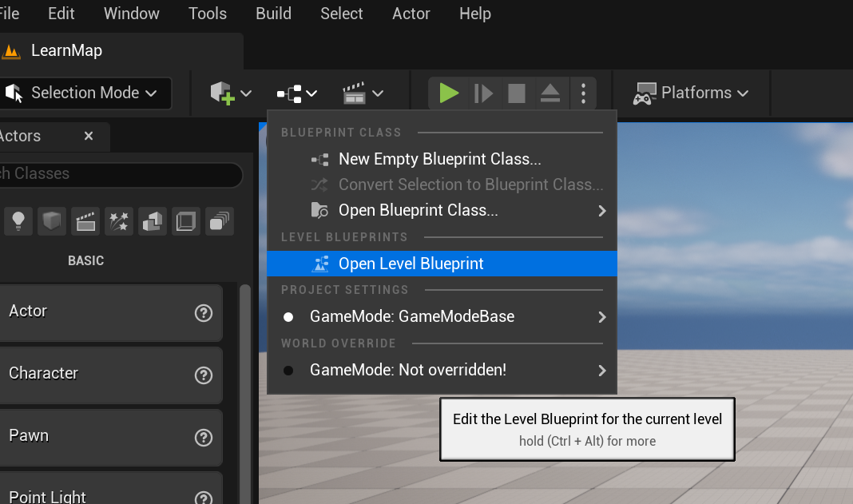Screen dimensions: 853x504
Task: Select the Lights category bulb icon
Action: [18, 221]
